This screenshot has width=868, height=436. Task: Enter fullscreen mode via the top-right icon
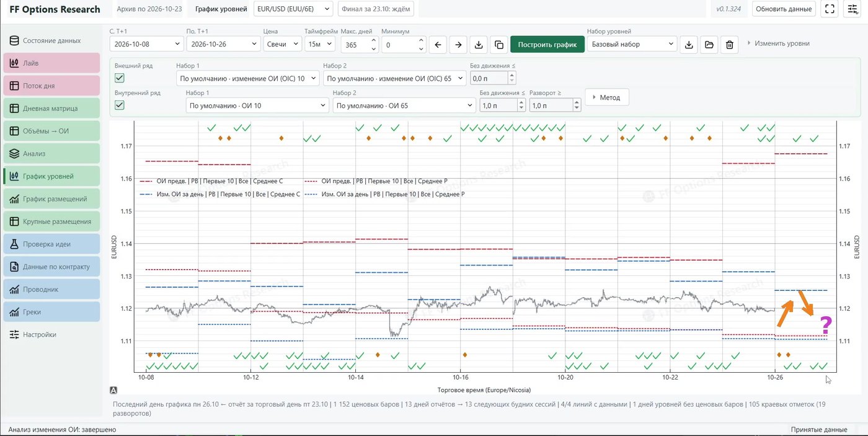tap(830, 9)
